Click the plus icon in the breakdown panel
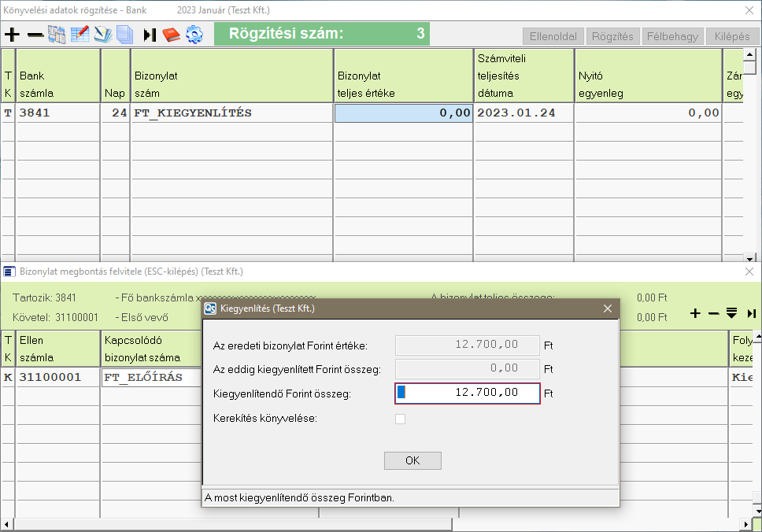762x532 pixels. click(695, 313)
